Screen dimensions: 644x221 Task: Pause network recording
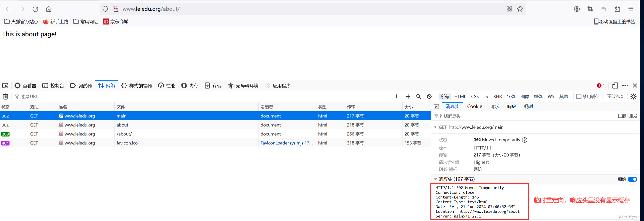(x=398, y=96)
